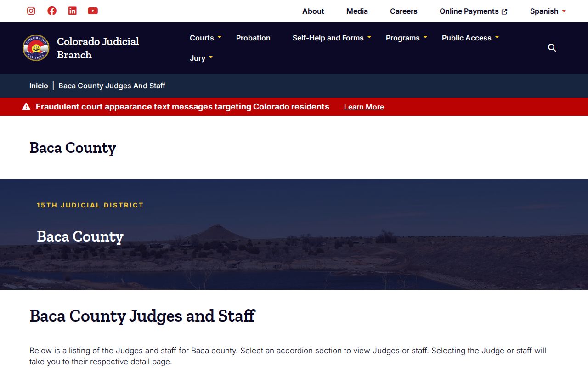Click the external link icon beside Online Payments
This screenshot has width=588, height=368.
tap(504, 11)
